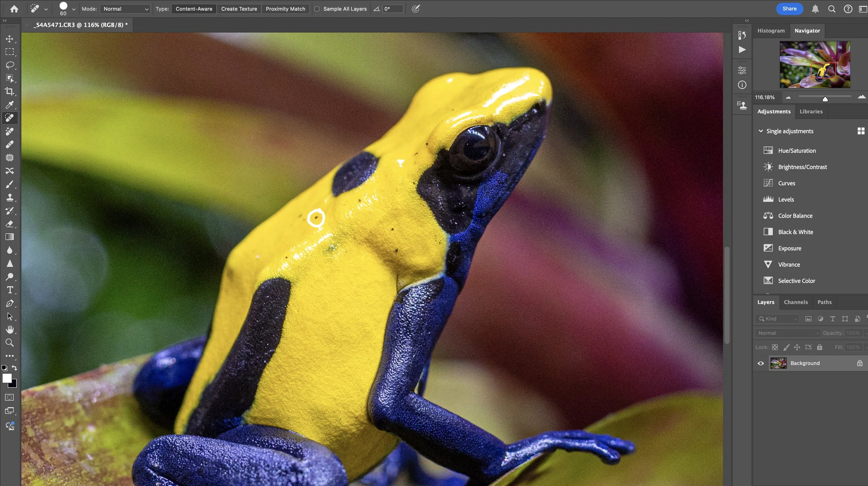Viewport: 868px width, 486px height.
Task: Open the Mode dropdown in options bar
Action: pyautogui.click(x=124, y=9)
